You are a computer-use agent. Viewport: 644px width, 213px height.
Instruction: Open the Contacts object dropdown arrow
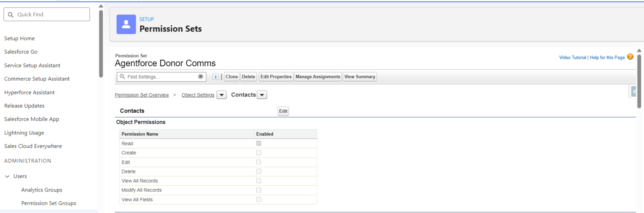262,95
